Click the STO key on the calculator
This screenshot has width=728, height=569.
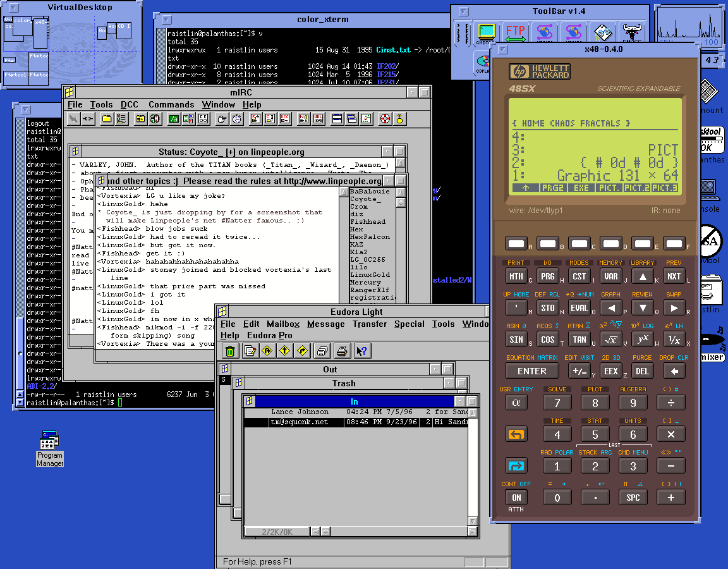(547, 308)
